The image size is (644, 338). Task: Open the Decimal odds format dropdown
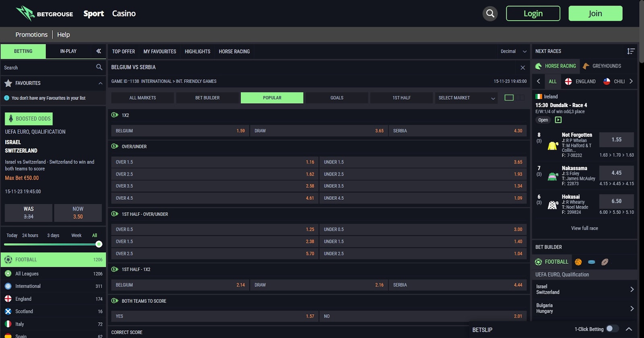click(513, 52)
